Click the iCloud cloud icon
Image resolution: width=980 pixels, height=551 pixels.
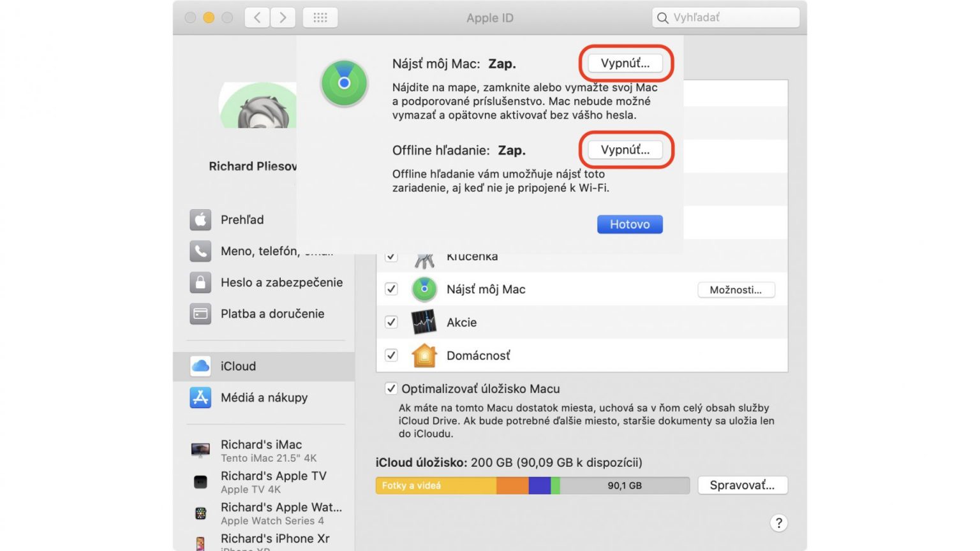(x=200, y=366)
